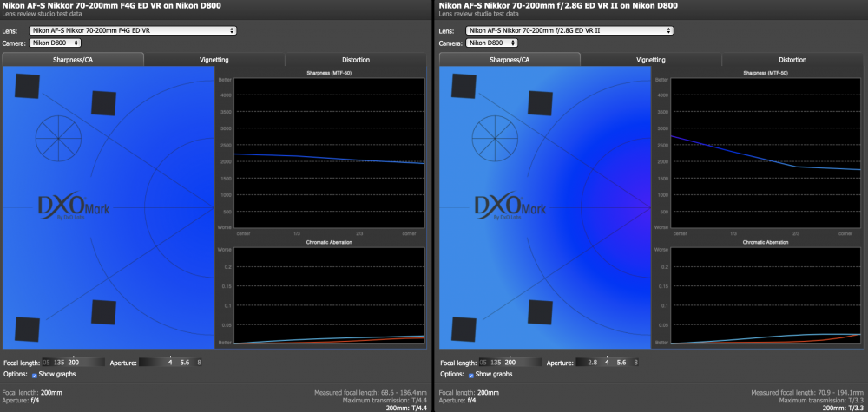This screenshot has height=412, width=868.
Task: Choose aperture 5.6 in left F4G panel
Action: [185, 363]
